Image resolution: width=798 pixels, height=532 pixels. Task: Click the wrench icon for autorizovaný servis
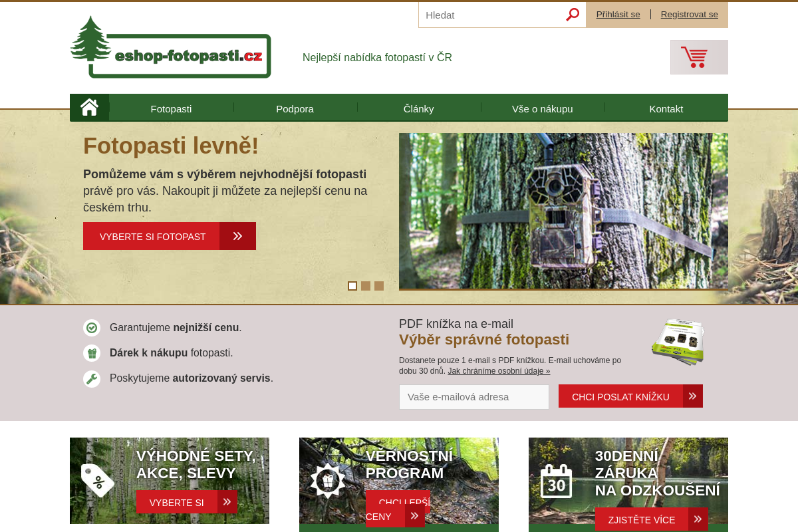point(92,378)
